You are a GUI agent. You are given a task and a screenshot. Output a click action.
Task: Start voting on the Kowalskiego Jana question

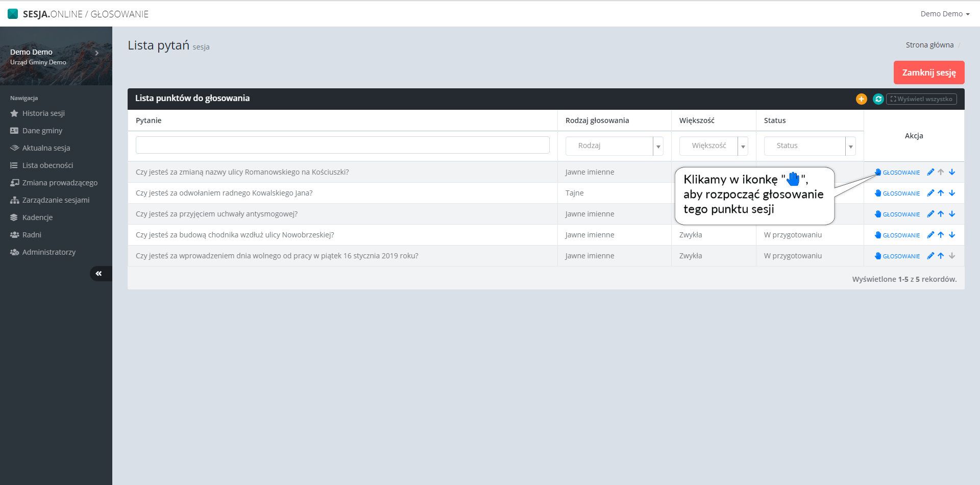(897, 193)
